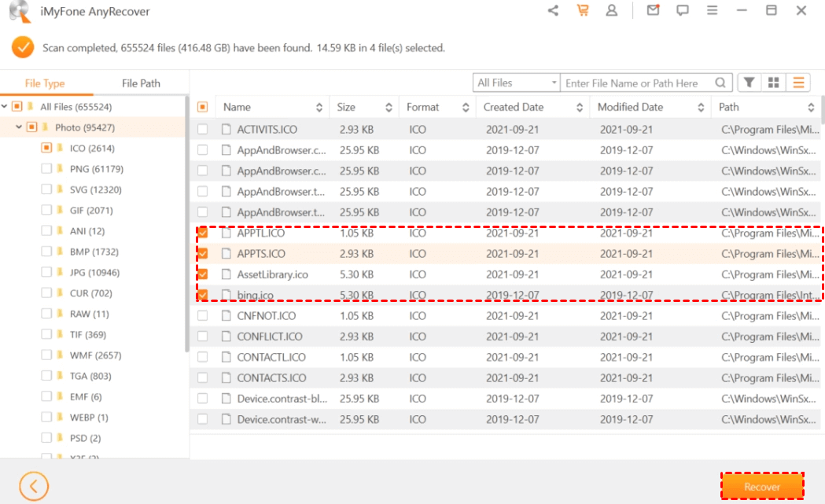The image size is (825, 504).
Task: Collapse the All Files tree node
Action: tap(5, 106)
